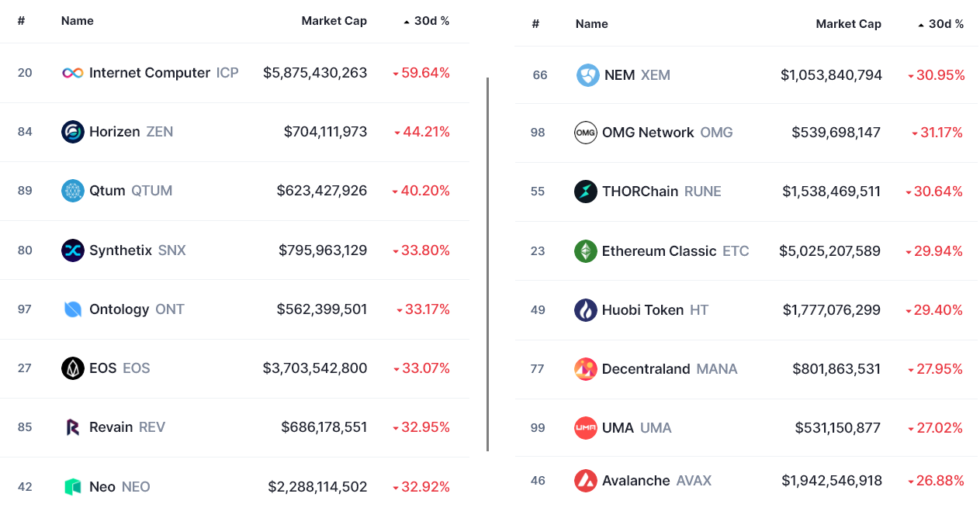Click the Neo market cap value
This screenshot has height=511, width=980.
pyautogui.click(x=317, y=487)
